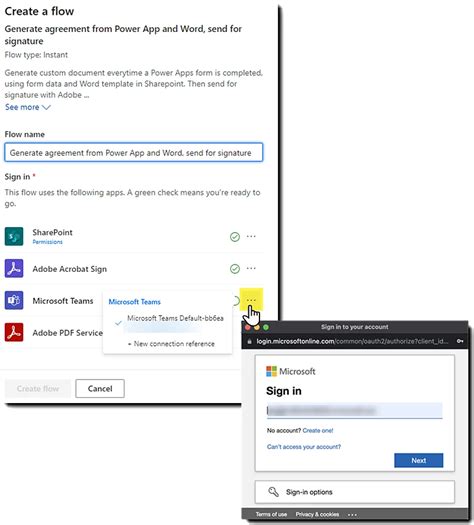
Task: Click the Adobe Acrobat Sign label
Action: [70, 269]
